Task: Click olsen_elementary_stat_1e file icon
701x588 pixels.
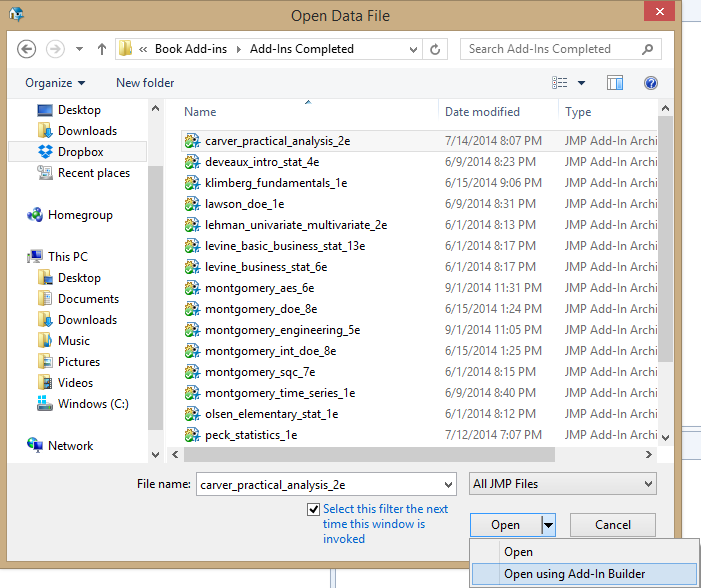Action: click(x=192, y=414)
